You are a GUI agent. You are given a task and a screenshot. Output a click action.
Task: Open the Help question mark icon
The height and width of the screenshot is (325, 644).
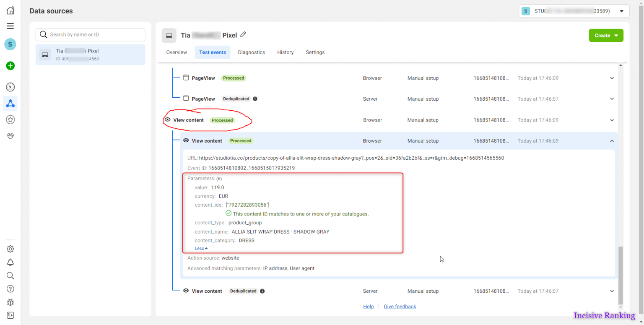10,289
